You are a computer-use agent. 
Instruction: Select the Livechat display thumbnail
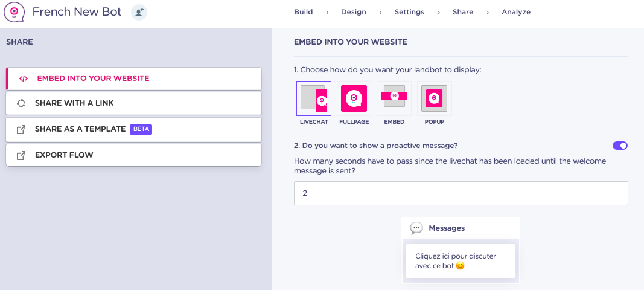coord(314,98)
